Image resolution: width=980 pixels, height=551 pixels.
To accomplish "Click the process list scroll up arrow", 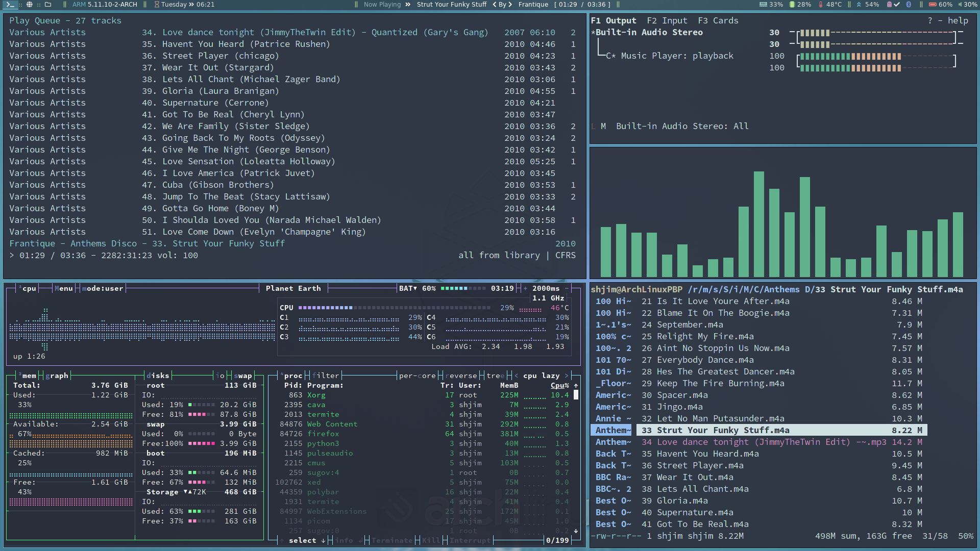I will 576,386.
